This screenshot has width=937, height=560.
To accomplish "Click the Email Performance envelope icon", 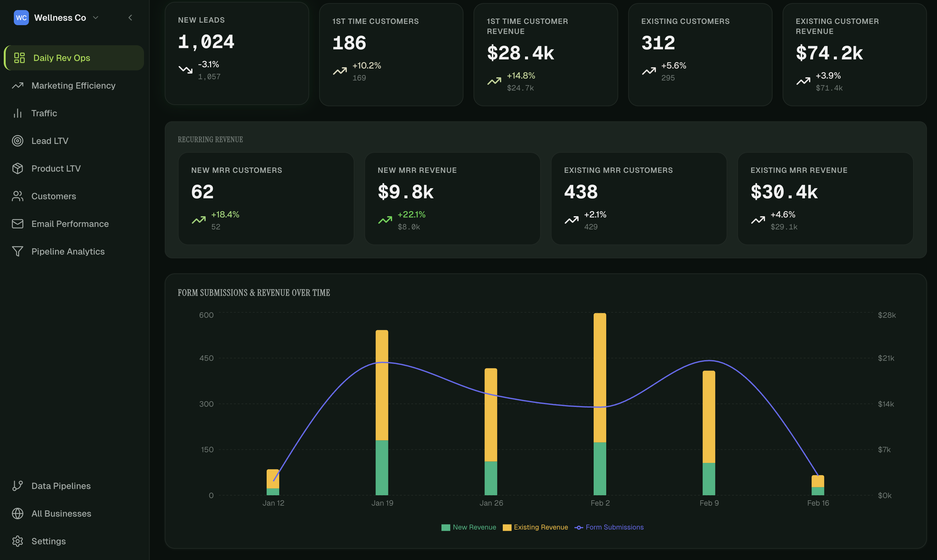I will pos(17,224).
